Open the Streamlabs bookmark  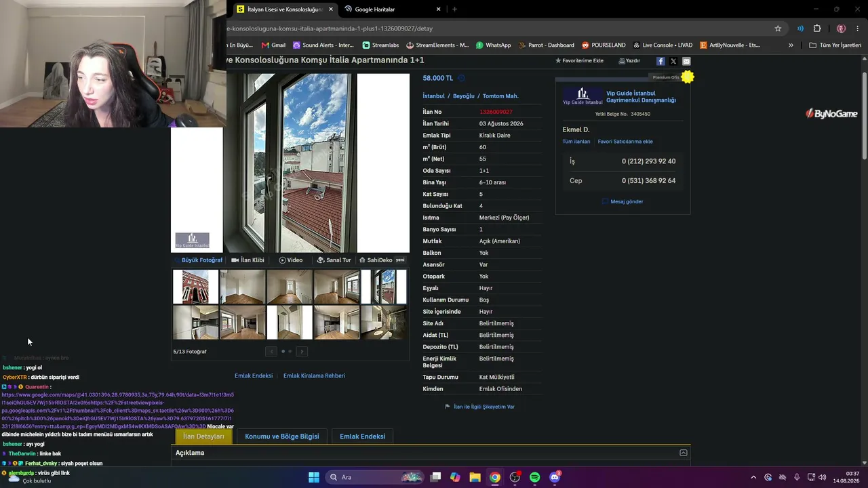click(x=380, y=45)
